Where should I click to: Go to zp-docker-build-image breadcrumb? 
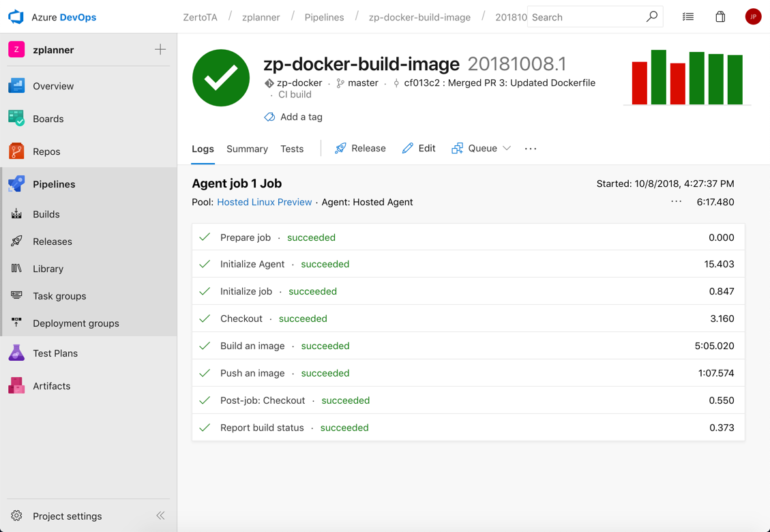coord(419,17)
